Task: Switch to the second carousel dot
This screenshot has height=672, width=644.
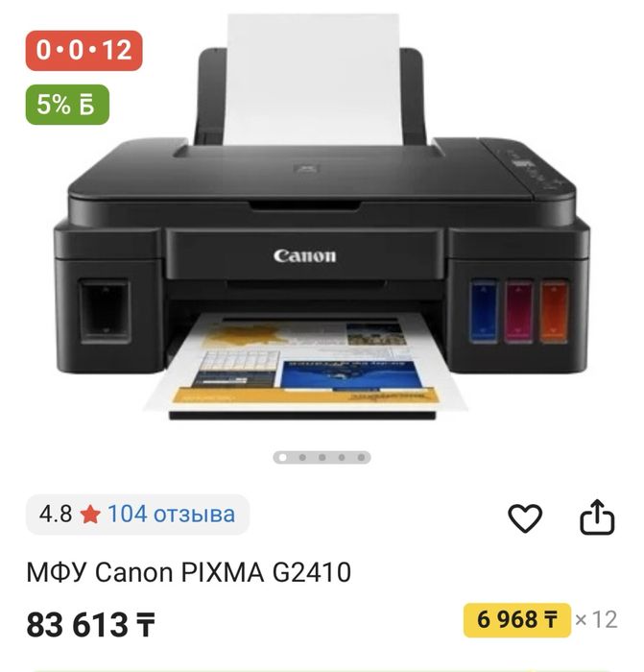Action: (x=302, y=458)
